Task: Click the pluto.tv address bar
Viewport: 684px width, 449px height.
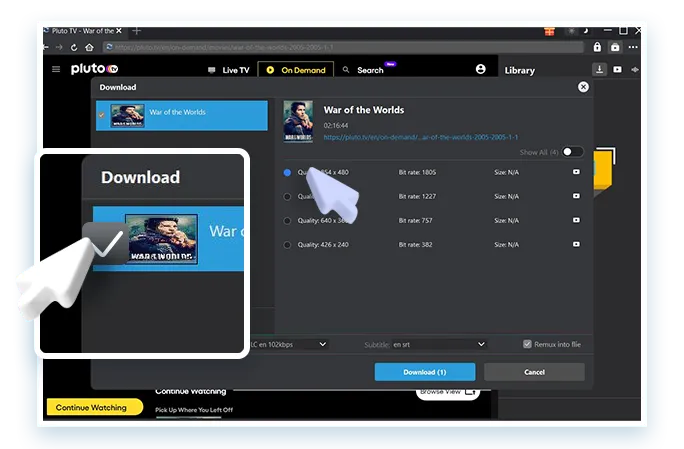Action: 343,47
